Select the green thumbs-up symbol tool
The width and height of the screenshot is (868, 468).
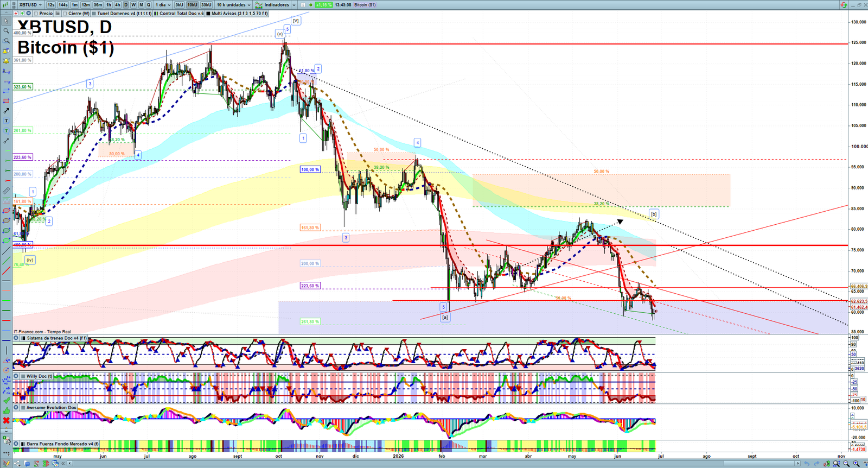point(6,411)
